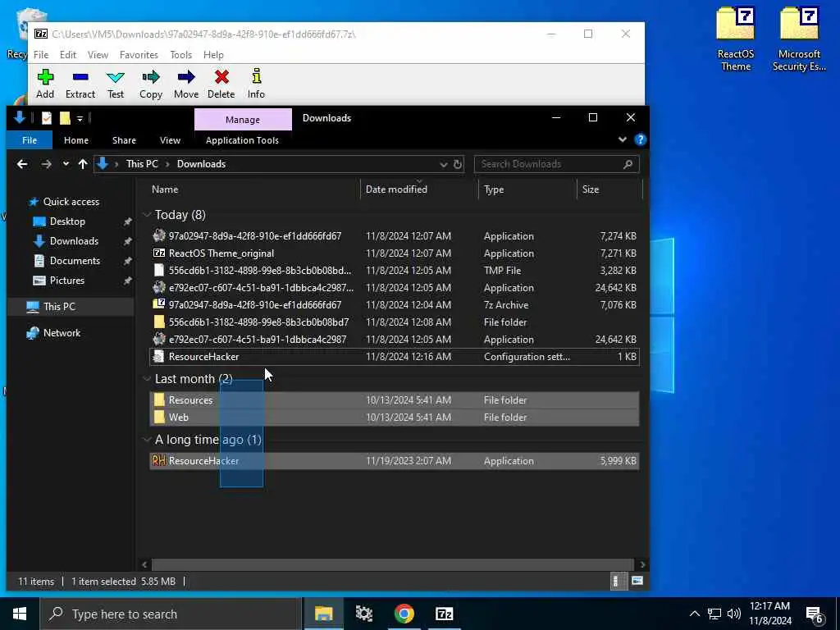Click the Copy arrow icon in 7-Zip

coord(151,84)
